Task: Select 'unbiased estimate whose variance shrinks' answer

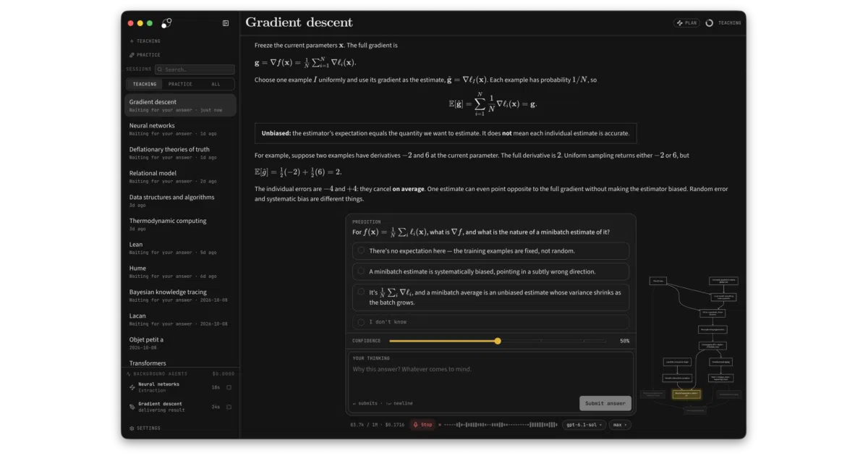Action: click(x=490, y=297)
